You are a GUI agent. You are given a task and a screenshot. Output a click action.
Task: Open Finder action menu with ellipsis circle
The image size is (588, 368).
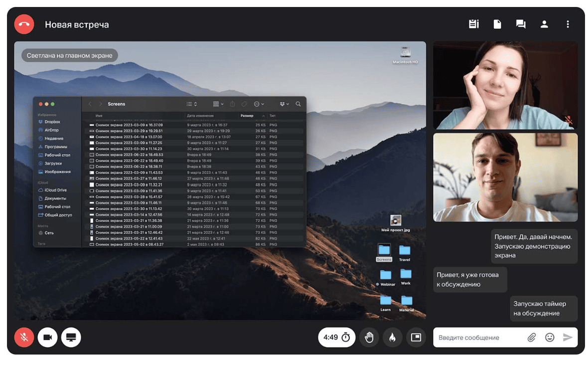[259, 104]
